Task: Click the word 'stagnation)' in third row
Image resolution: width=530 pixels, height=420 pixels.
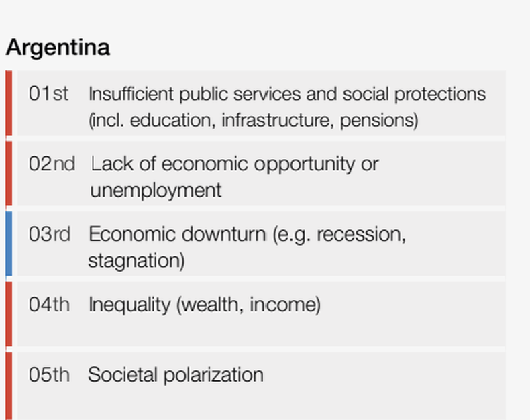Action: click(x=137, y=261)
